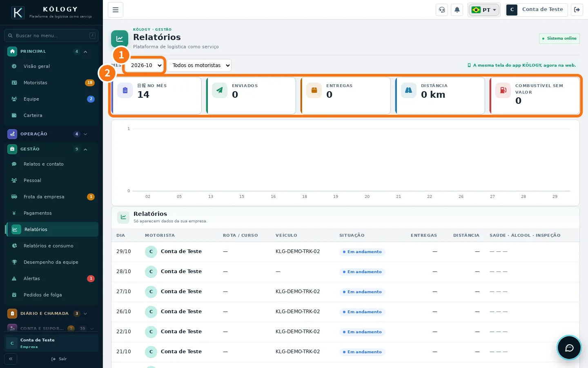Focus the Buscar no menu search field
588x368 pixels.
coord(51,36)
